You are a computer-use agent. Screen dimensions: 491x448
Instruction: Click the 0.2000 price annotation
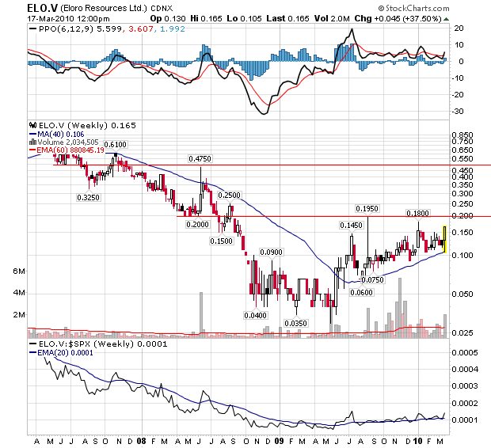tap(197, 225)
